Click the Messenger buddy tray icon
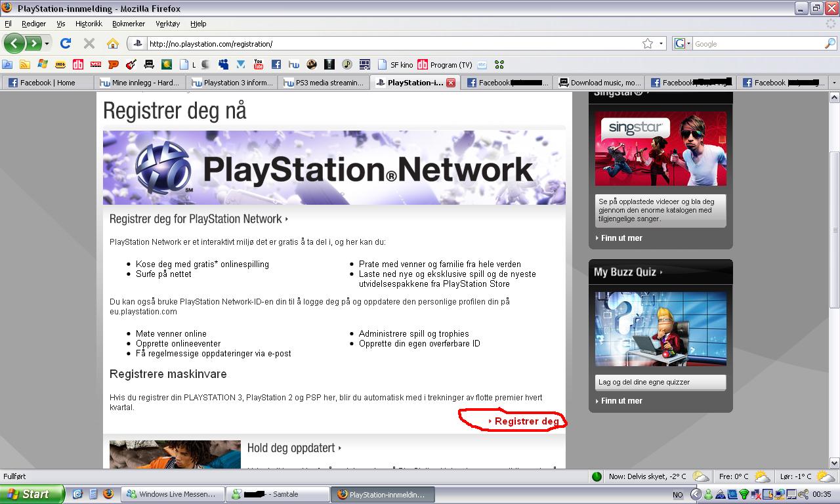 (x=708, y=494)
